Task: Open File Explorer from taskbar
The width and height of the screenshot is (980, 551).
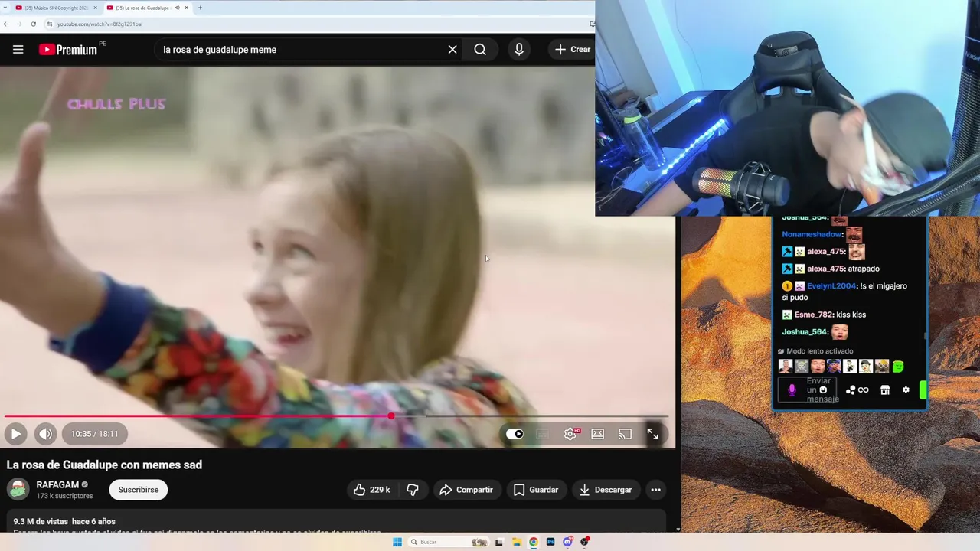Action: (x=517, y=542)
